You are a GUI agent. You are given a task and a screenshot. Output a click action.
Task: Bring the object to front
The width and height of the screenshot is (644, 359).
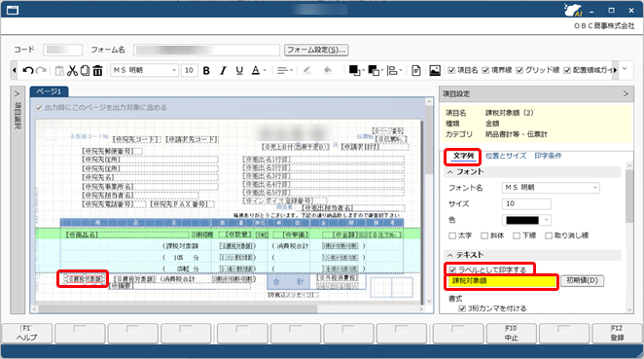tap(354, 71)
